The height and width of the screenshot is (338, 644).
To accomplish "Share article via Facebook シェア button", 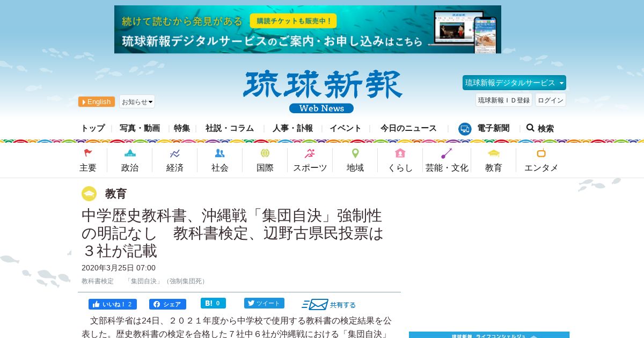I will (167, 304).
